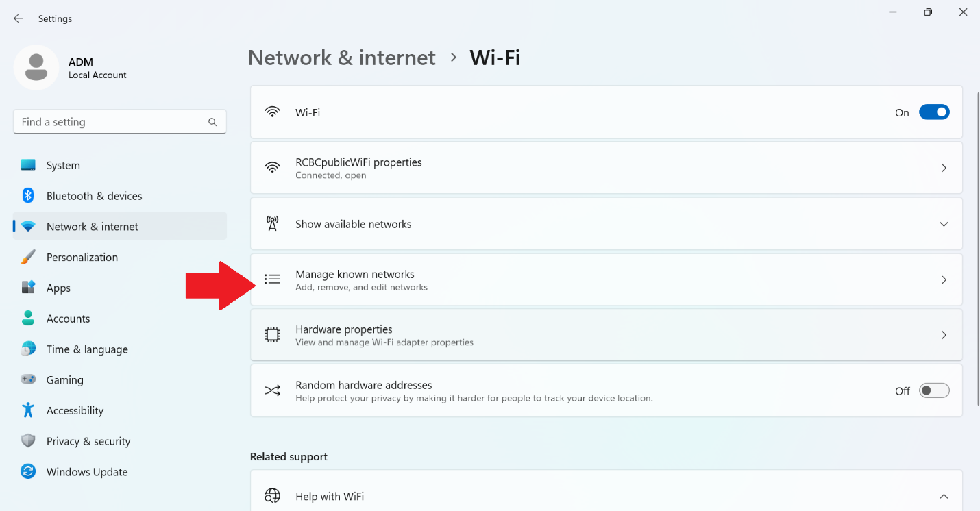Collapse the Help with WiFi section
Viewport: 980px width, 511px height.
pyautogui.click(x=944, y=496)
